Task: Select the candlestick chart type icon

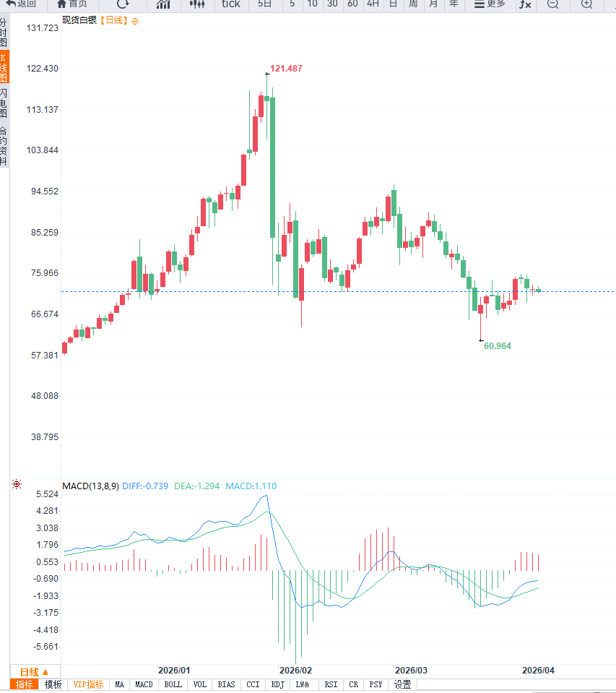Action: click(196, 4)
